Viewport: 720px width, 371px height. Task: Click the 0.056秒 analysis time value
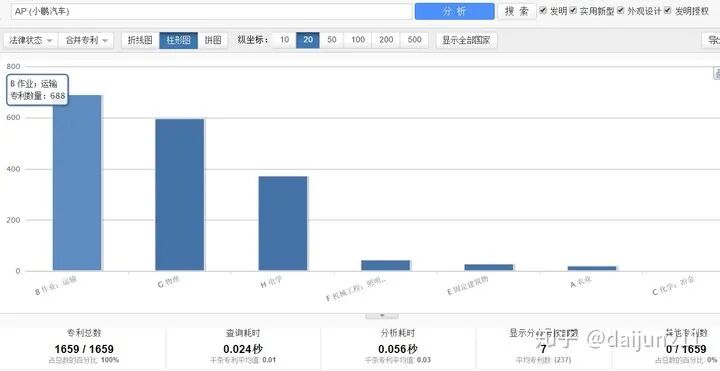tap(398, 349)
